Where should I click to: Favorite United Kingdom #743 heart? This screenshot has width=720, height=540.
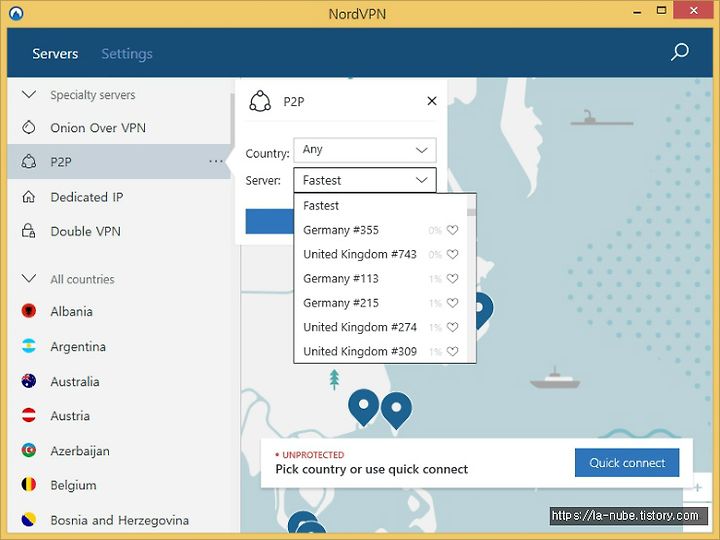coord(453,254)
